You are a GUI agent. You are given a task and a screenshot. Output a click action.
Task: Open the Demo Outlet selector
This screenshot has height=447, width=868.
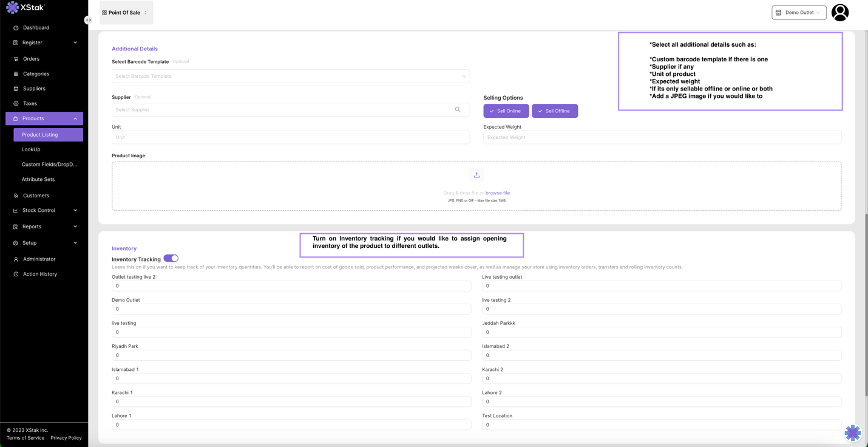coord(799,13)
